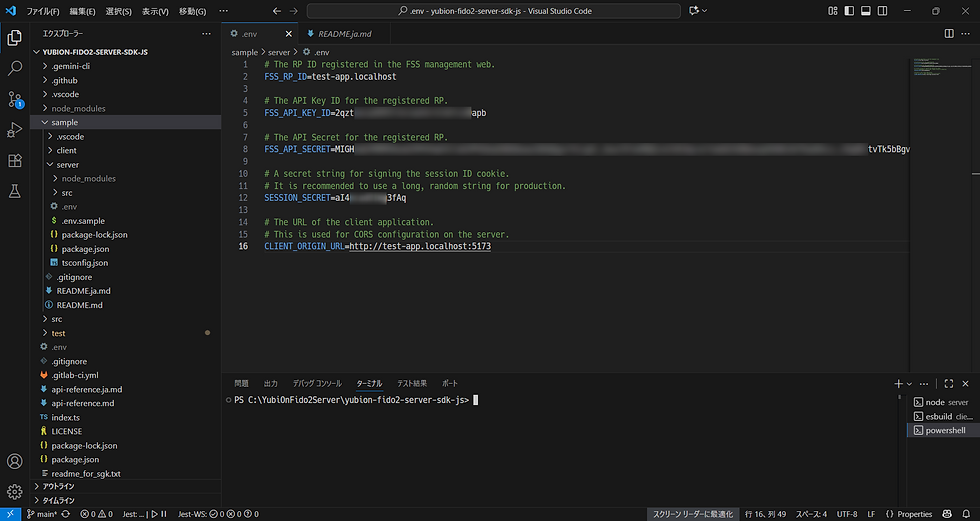
Task: Click the split editor right icon
Action: [949, 34]
